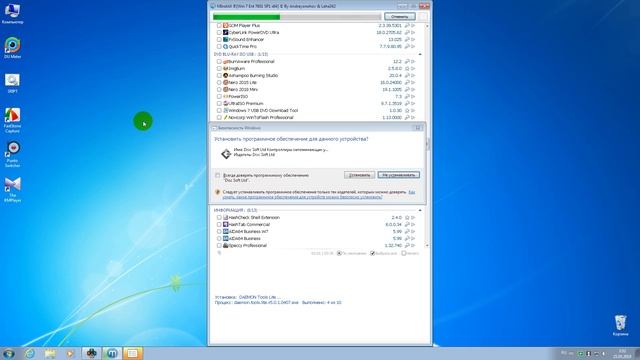Launch Internet Explorer from taskbar
The image size is (640, 360).
tap(30, 353)
